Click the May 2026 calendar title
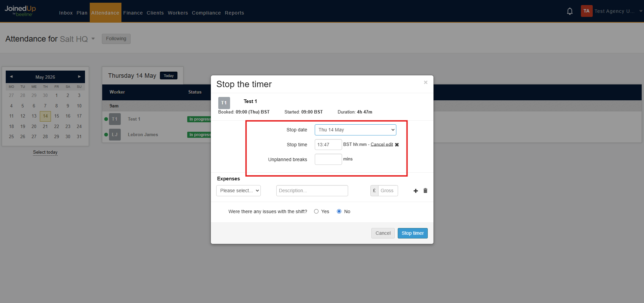Viewport: 644px width, 303px height. coord(45,77)
